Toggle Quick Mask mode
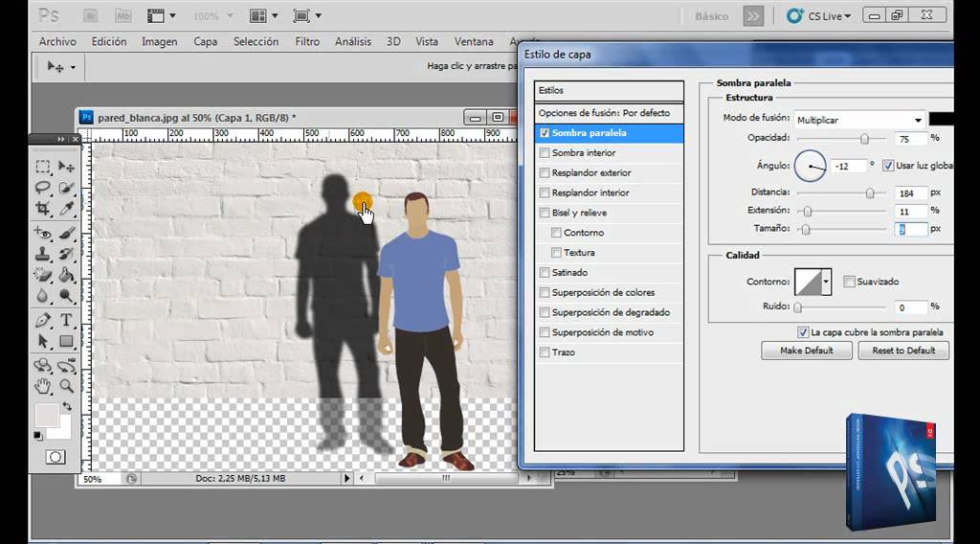This screenshot has height=544, width=980. pyautogui.click(x=55, y=457)
